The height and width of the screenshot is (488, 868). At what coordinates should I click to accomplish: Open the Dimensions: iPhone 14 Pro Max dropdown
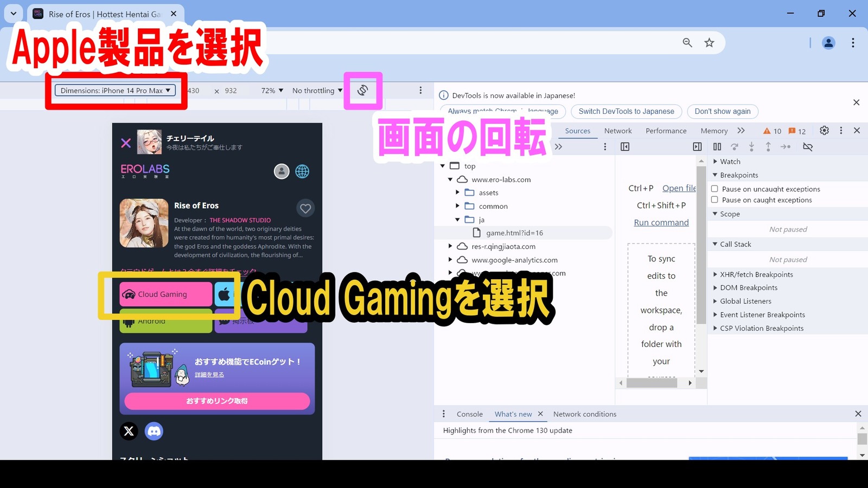pyautogui.click(x=114, y=91)
